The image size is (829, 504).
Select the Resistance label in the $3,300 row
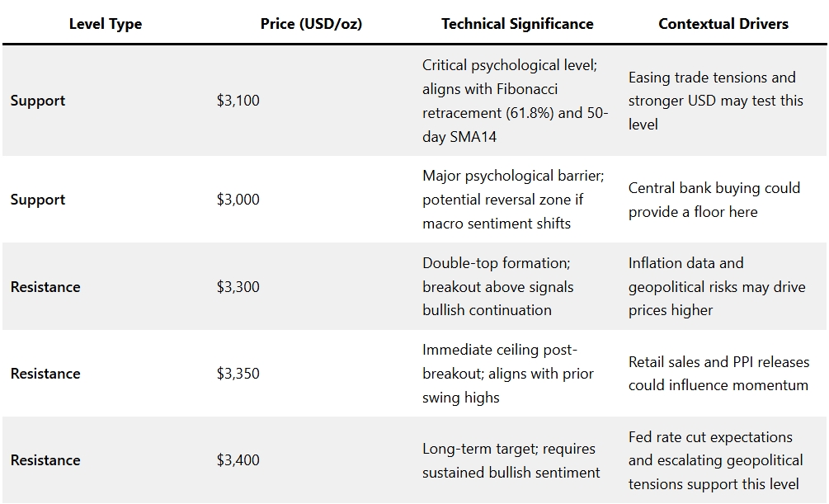pyautogui.click(x=45, y=287)
